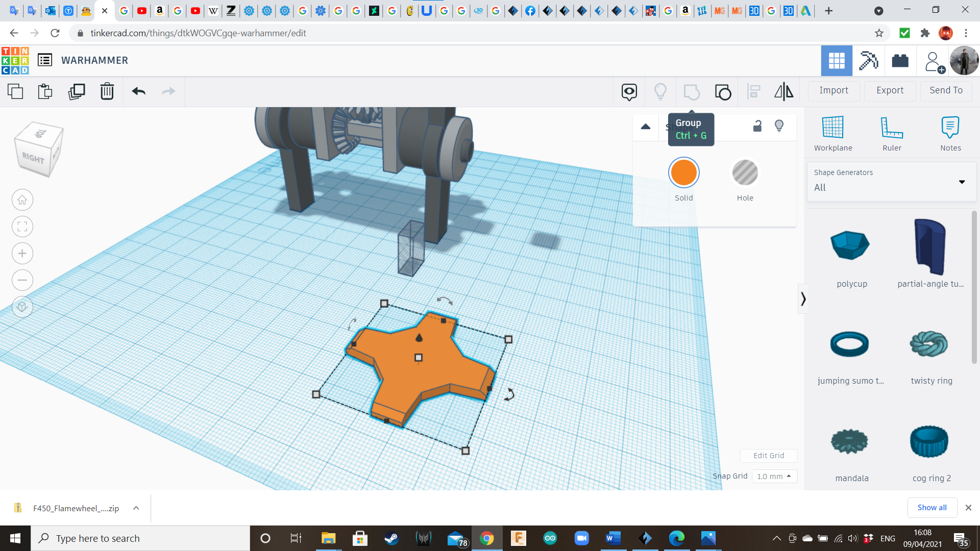The height and width of the screenshot is (551, 980).
Task: Click the Mirror tool icon
Action: point(783,91)
